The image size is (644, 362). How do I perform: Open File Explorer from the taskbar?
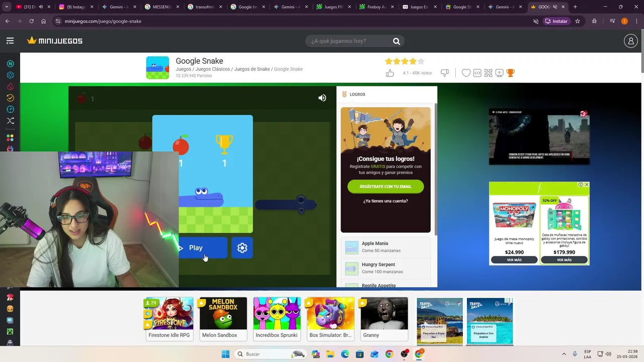(331, 354)
